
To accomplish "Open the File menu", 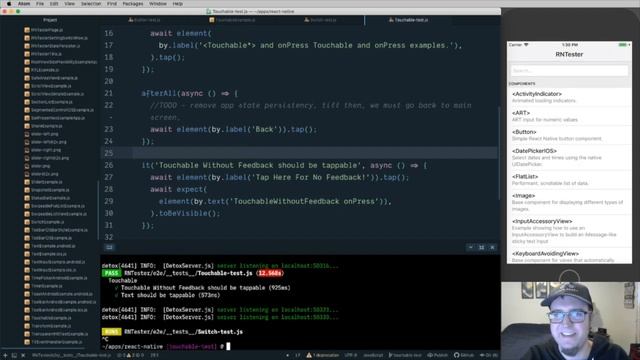I will (x=40, y=4).
